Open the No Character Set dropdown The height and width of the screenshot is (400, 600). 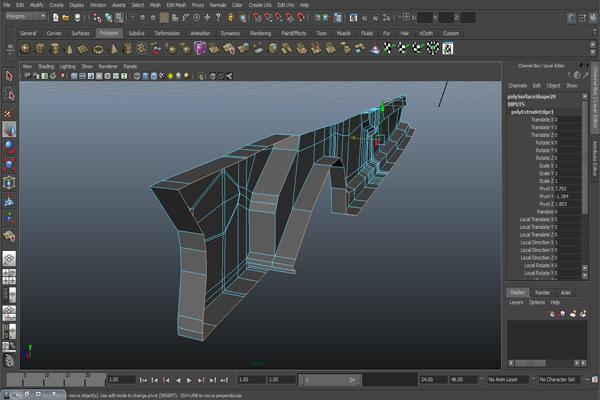pos(560,379)
